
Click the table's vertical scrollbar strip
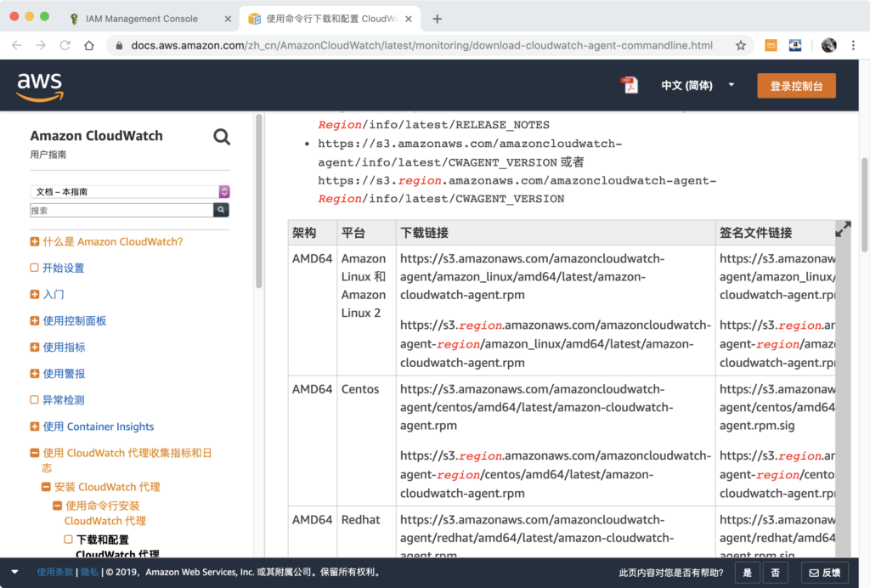point(843,388)
